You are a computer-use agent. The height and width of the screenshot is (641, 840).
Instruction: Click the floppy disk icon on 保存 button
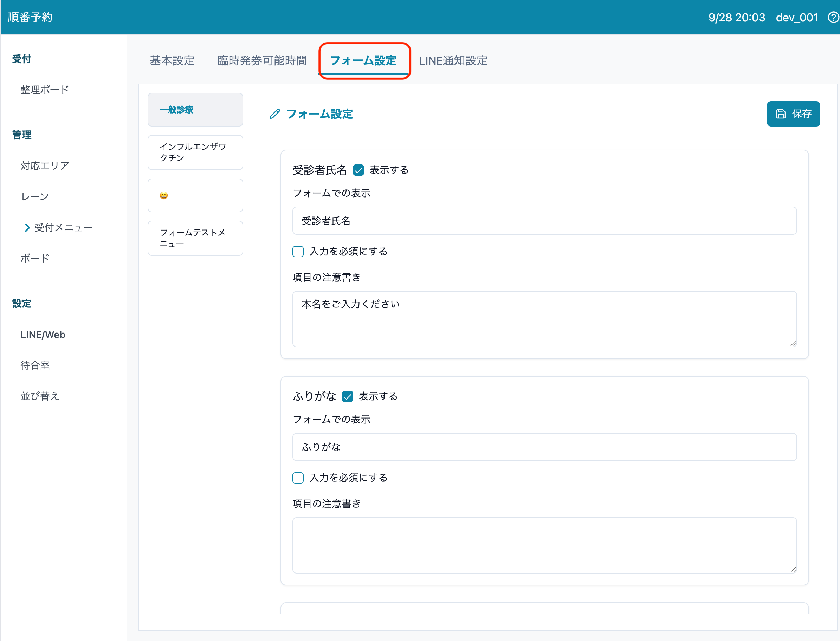tap(781, 114)
